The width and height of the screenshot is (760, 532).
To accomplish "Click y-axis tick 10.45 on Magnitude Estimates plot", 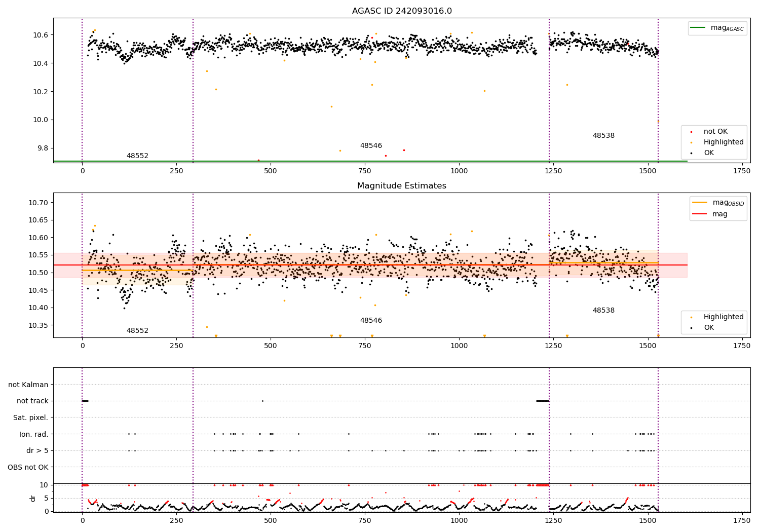I will pyautogui.click(x=38, y=290).
